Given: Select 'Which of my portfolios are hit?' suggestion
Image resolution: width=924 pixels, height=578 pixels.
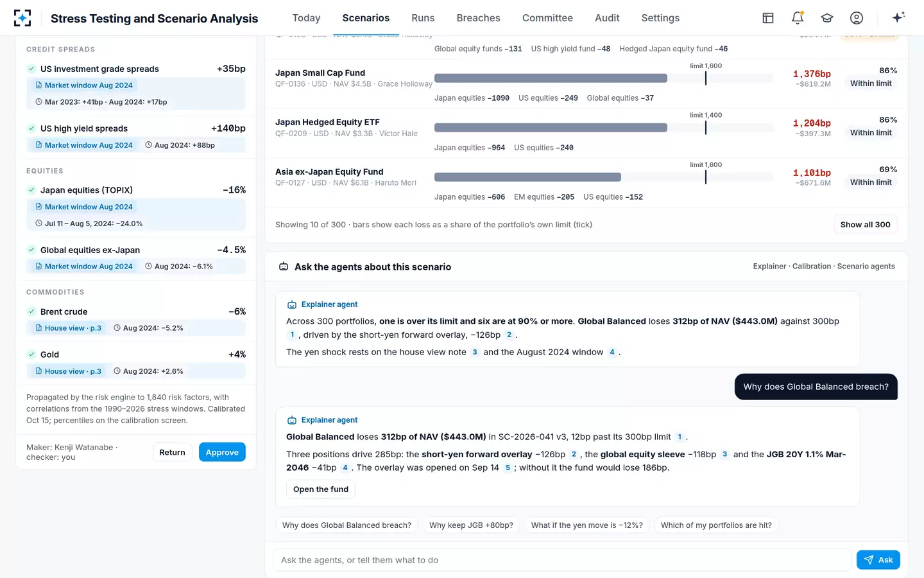Looking at the screenshot, I should [716, 525].
